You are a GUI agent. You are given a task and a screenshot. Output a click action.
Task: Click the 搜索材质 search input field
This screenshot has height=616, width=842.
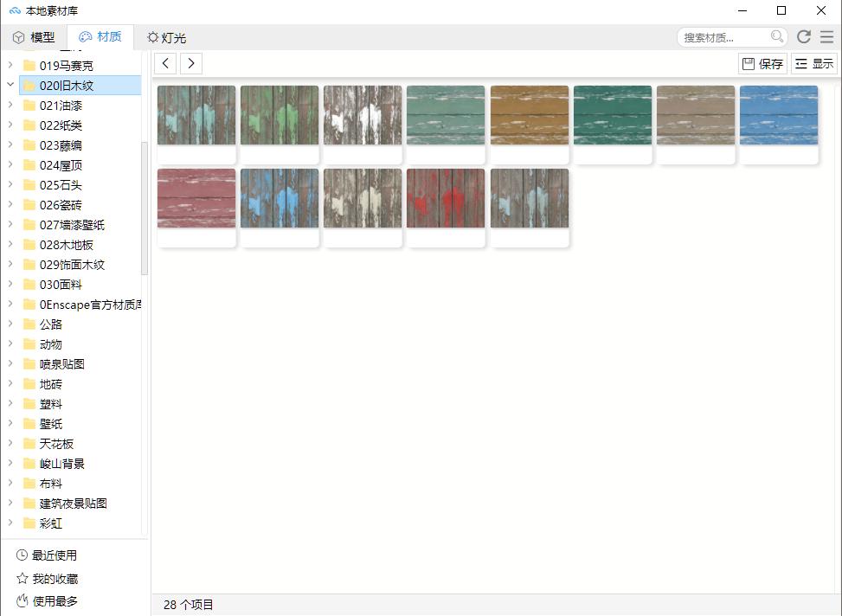[727, 37]
